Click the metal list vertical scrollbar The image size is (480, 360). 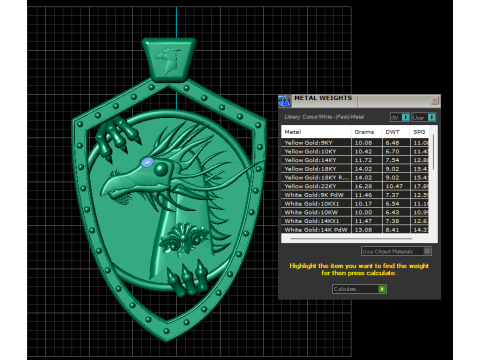[x=433, y=152]
